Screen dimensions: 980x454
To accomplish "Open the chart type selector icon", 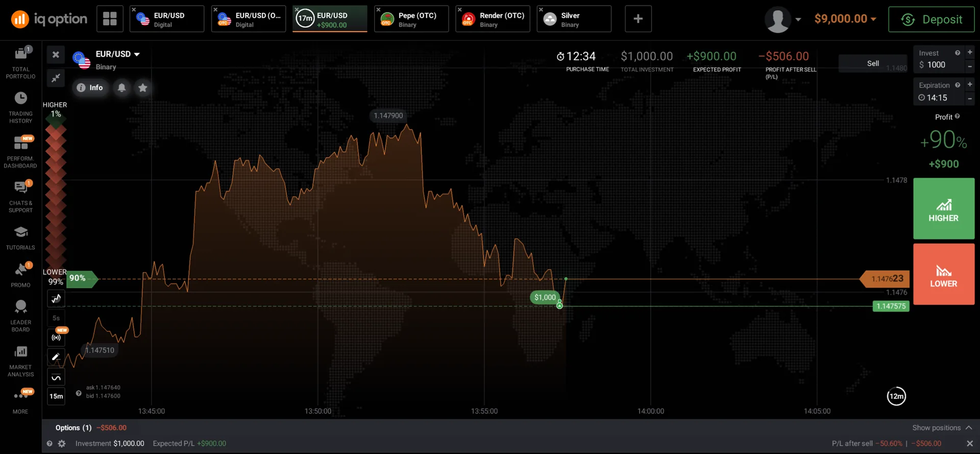I will pos(56,299).
